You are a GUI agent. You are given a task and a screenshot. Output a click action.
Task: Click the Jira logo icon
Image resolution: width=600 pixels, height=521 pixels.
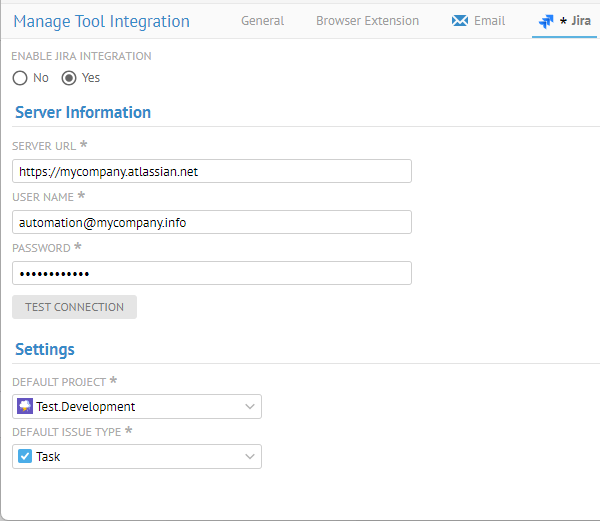tap(546, 21)
